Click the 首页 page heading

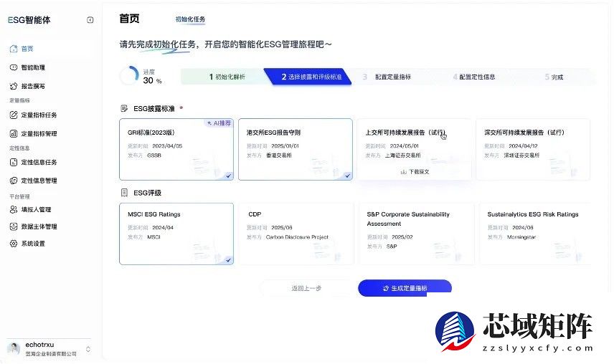[129, 19]
